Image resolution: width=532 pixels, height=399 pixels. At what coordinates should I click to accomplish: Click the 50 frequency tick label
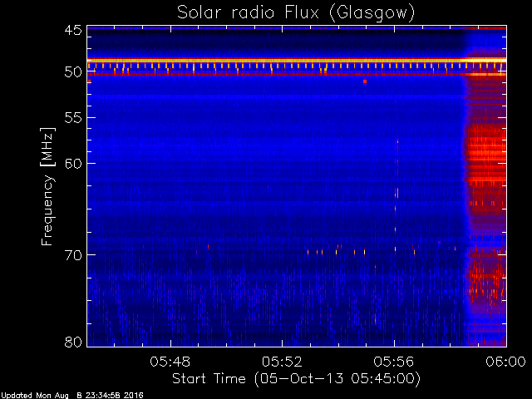pyautogui.click(x=73, y=72)
